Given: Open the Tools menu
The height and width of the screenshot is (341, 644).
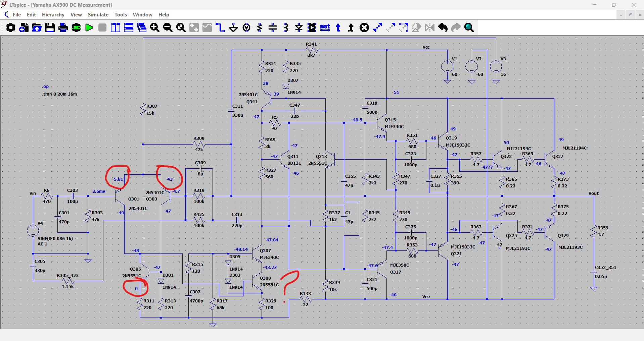Looking at the screenshot, I should tap(121, 15).
